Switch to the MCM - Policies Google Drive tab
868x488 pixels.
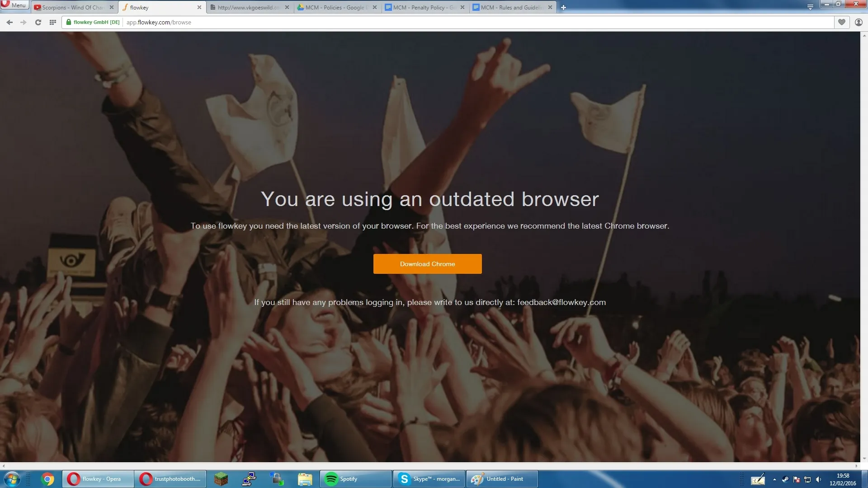point(336,8)
